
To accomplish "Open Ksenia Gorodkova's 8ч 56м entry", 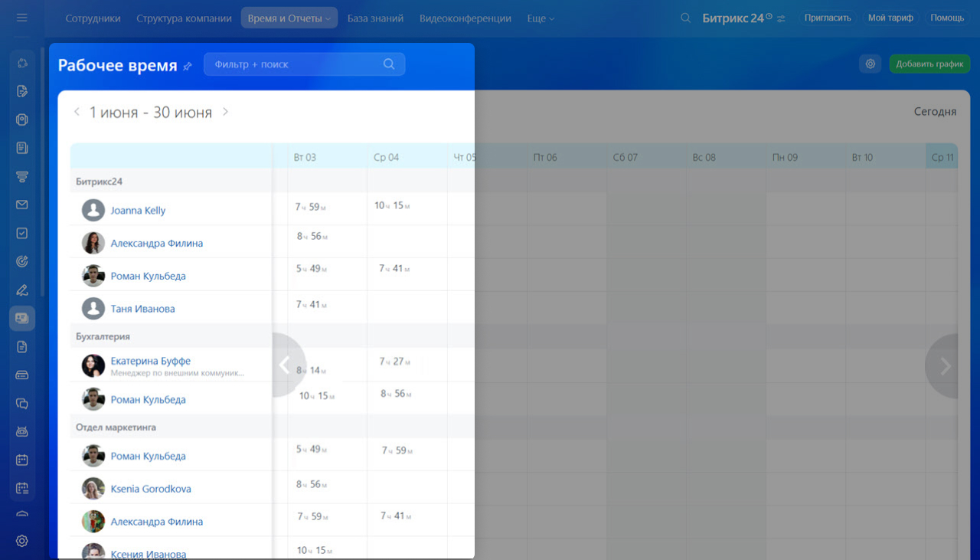I will (x=312, y=484).
